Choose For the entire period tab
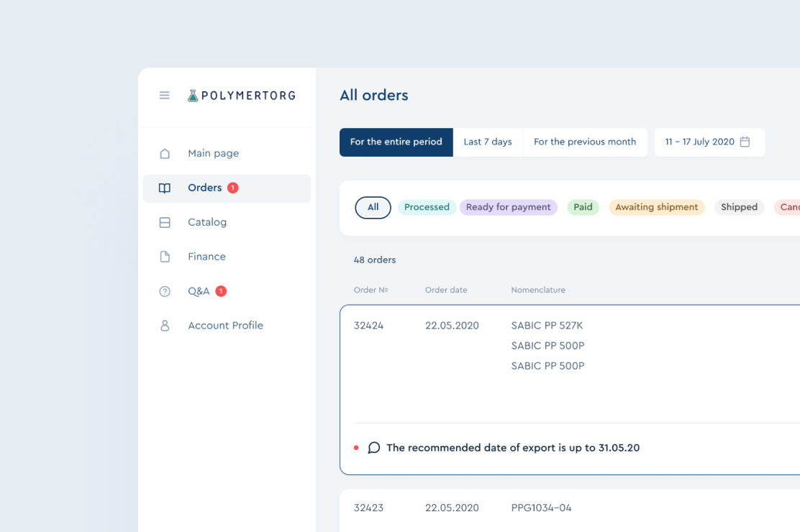The height and width of the screenshot is (532, 800). (396, 142)
